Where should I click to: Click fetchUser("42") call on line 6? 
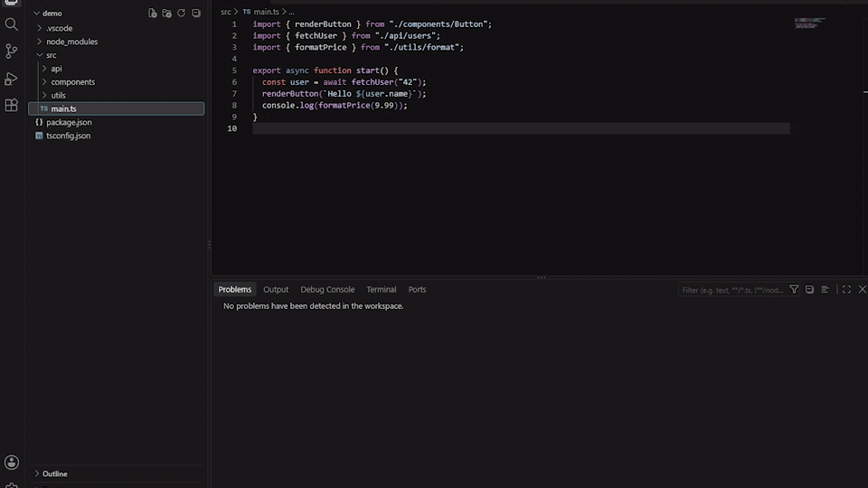pos(386,82)
